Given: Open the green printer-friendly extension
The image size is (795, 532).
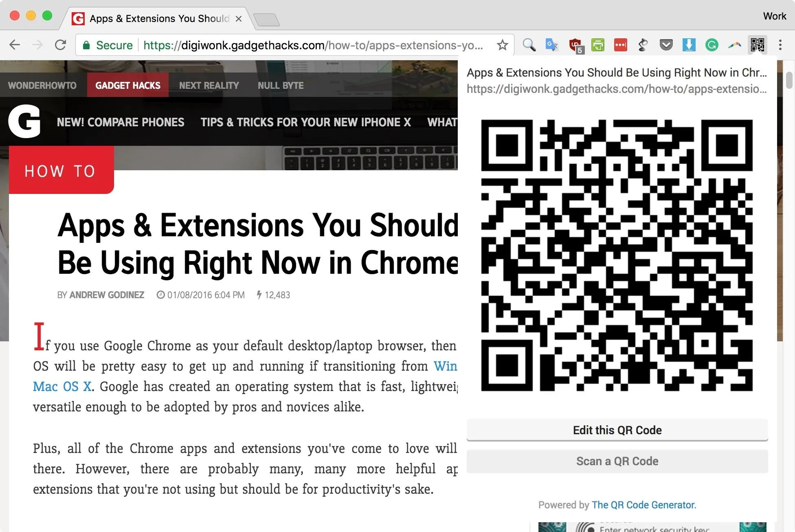Looking at the screenshot, I should pyautogui.click(x=598, y=45).
